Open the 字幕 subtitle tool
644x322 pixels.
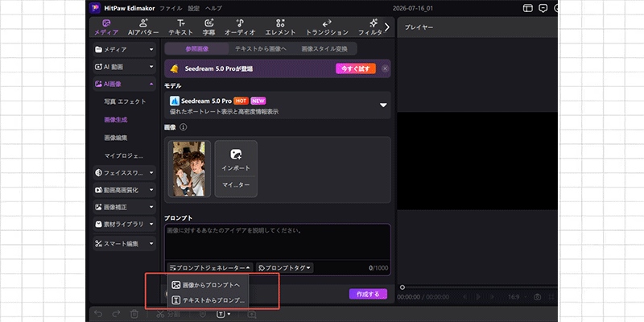coord(209,27)
